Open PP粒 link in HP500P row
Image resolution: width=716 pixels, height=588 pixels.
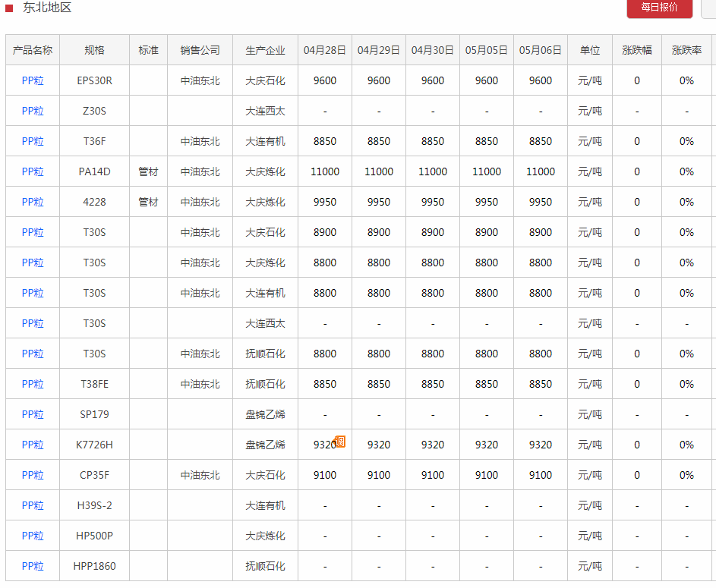(x=33, y=536)
